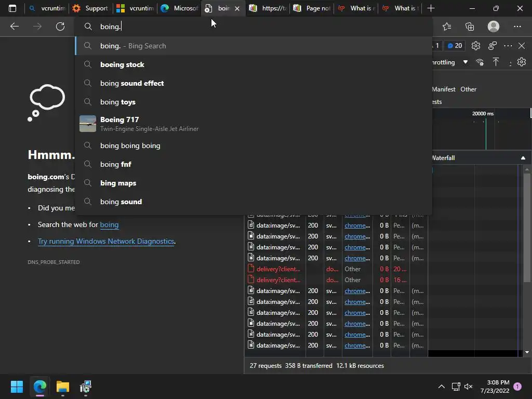Click the Import HAR file arrow
532x399 pixels.
coord(496,62)
